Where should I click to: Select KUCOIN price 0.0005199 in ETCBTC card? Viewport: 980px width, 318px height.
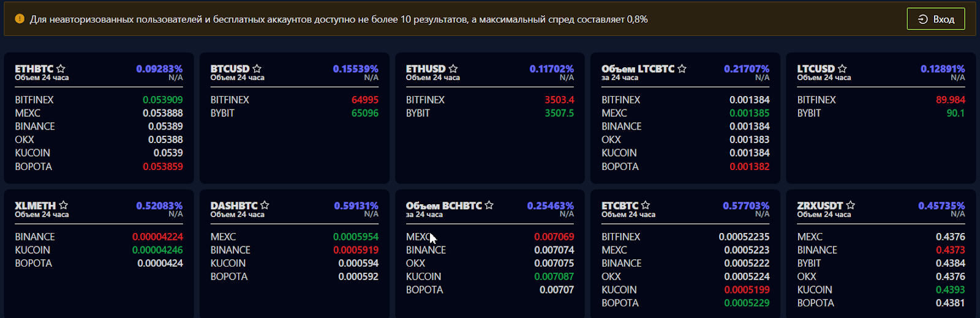pyautogui.click(x=747, y=290)
